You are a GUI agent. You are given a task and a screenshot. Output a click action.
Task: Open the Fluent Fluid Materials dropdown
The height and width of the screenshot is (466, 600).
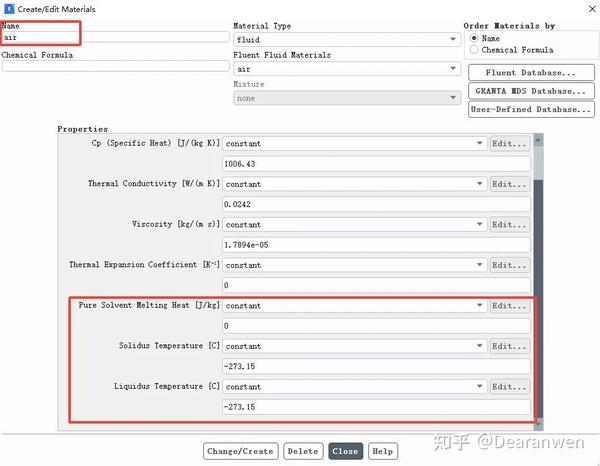click(x=347, y=69)
